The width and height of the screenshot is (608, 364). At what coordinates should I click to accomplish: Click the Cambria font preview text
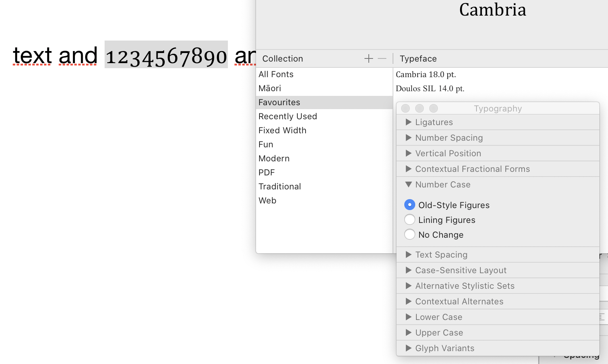[492, 10]
